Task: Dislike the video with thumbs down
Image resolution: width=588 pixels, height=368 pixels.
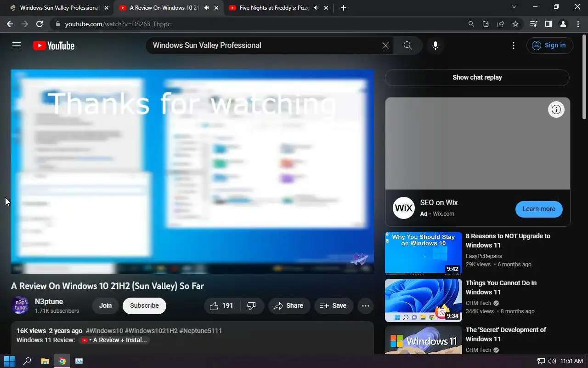Action: [252, 306]
